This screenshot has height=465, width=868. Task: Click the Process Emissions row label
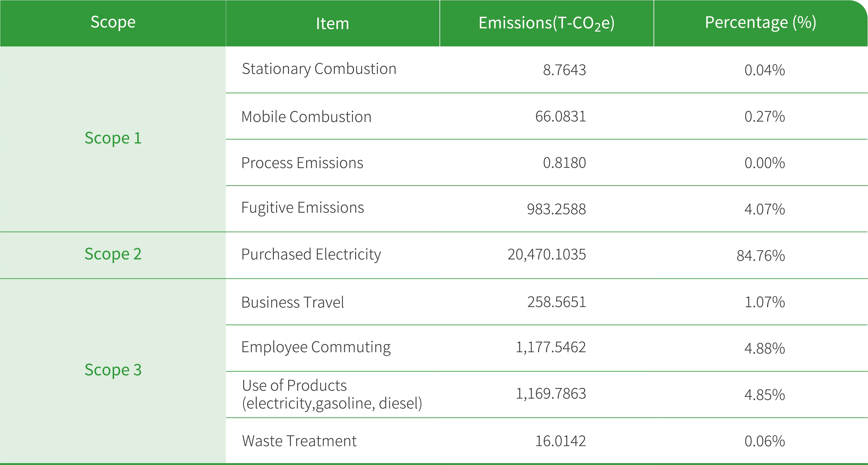tap(302, 163)
